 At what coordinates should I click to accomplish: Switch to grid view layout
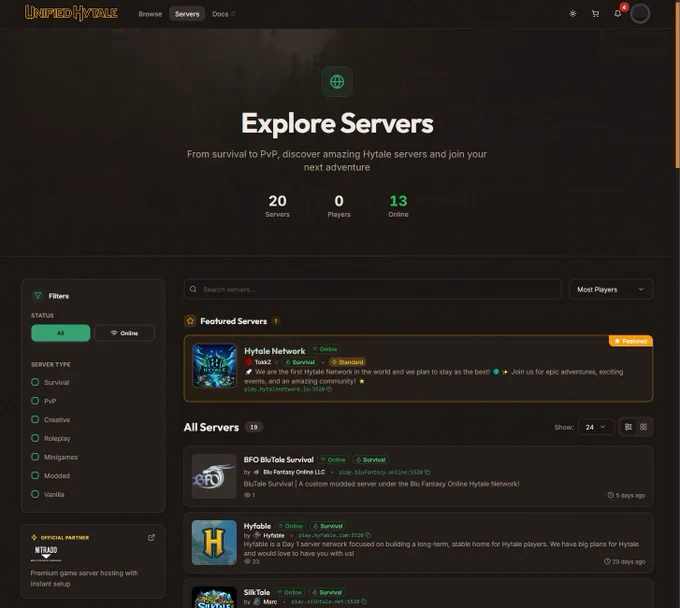(644, 427)
